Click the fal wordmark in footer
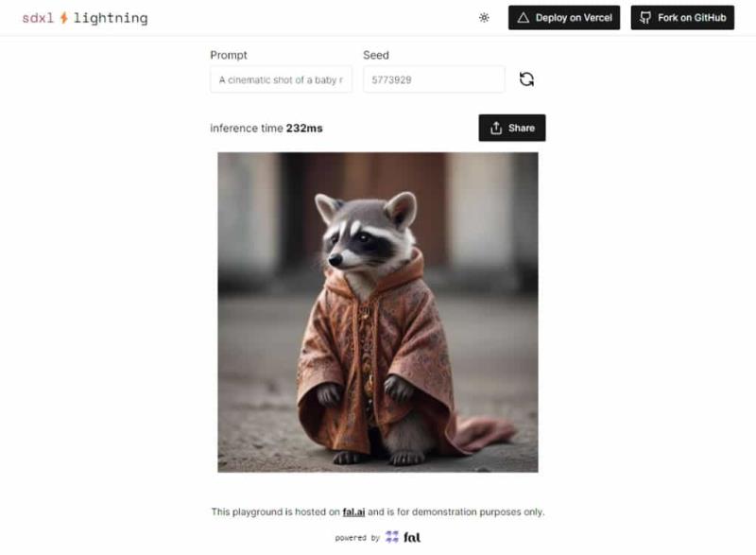 pyautogui.click(x=412, y=537)
